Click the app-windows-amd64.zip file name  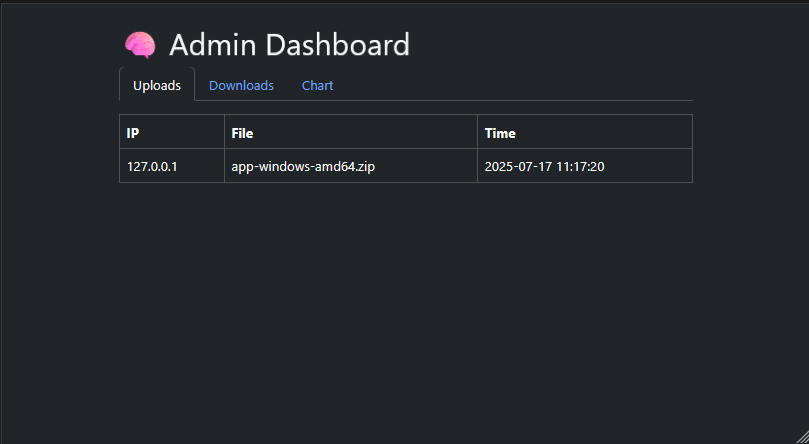[303, 167]
